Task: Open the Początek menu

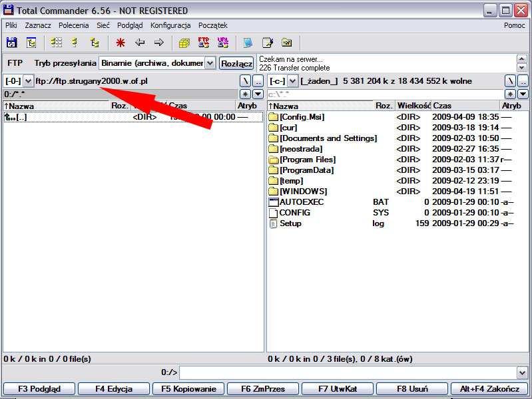Action: coord(212,25)
